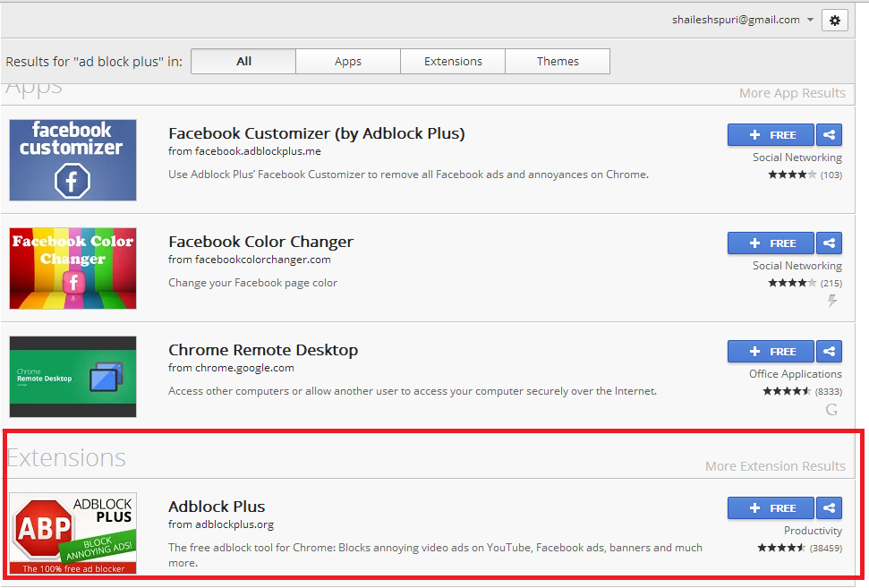
Task: Add Facebook Customizer with FREE button
Action: point(771,134)
